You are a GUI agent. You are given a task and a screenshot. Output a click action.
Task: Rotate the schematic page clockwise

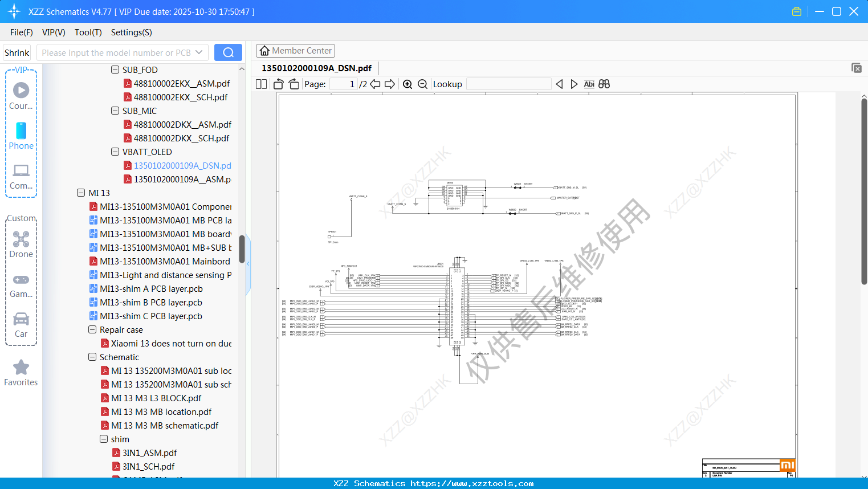294,83
